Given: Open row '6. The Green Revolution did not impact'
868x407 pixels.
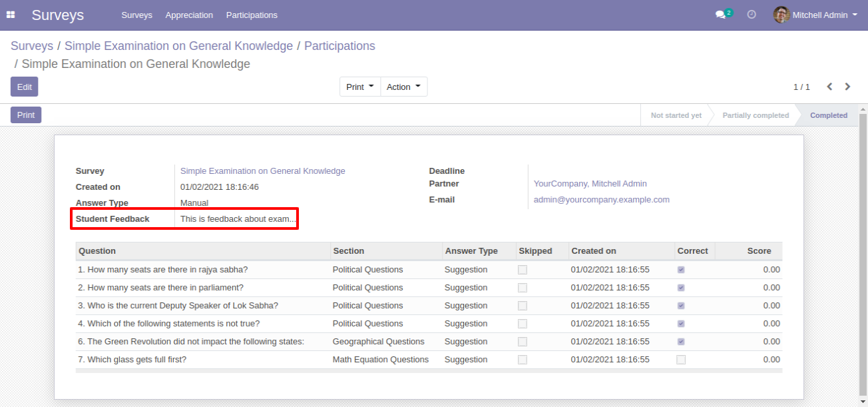Looking at the screenshot, I should click(429, 342).
